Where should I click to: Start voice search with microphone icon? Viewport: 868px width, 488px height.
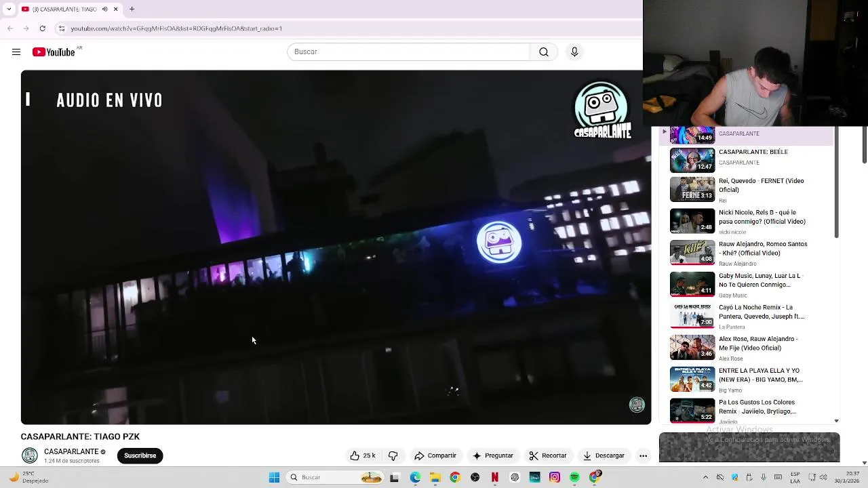coord(574,52)
